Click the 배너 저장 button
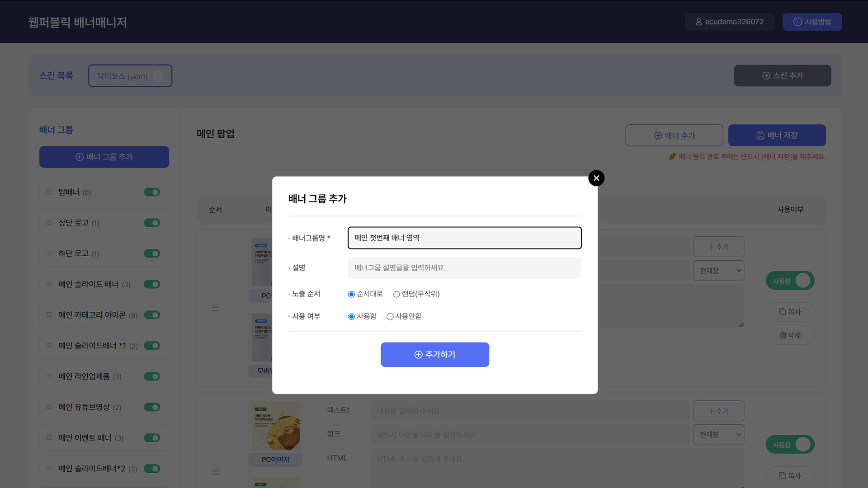 (x=777, y=135)
